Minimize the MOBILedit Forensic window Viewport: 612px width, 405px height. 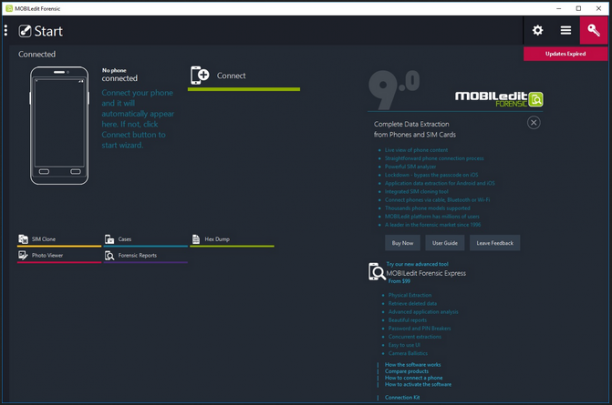point(559,8)
